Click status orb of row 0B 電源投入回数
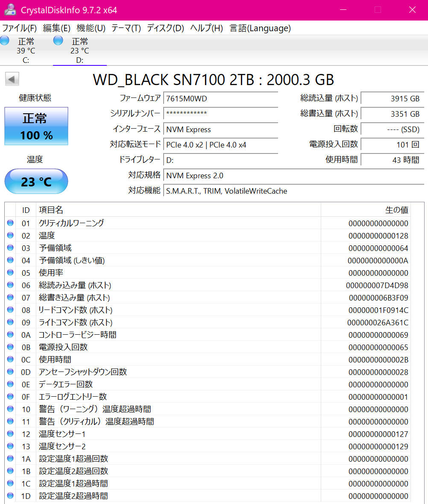 (x=10, y=347)
